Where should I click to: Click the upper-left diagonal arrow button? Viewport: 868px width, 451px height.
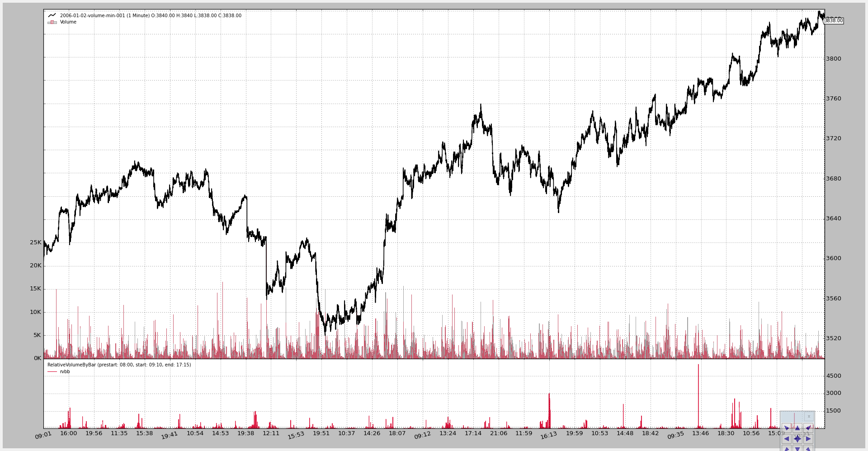coord(787,428)
